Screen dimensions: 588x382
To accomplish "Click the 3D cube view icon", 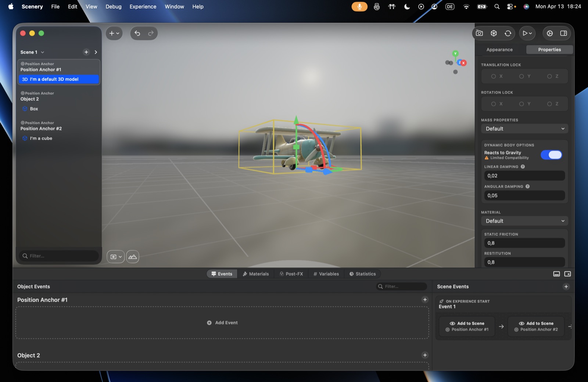I will (494, 33).
